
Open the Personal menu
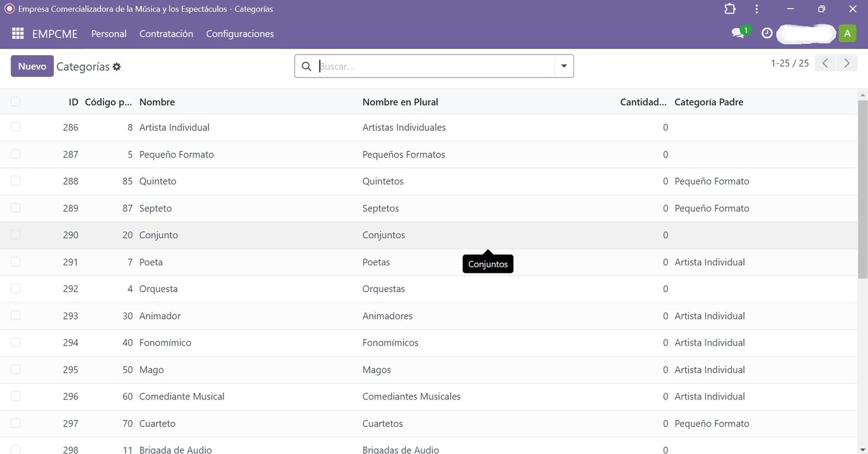click(x=108, y=33)
